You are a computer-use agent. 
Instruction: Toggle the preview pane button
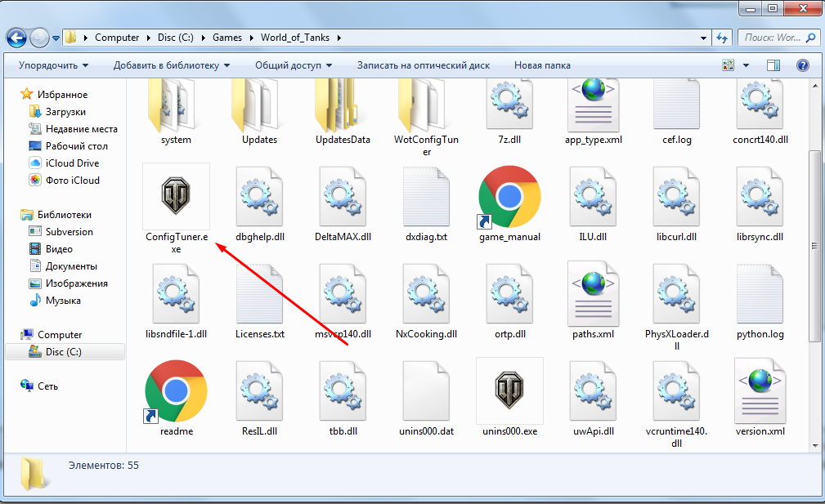point(773,65)
